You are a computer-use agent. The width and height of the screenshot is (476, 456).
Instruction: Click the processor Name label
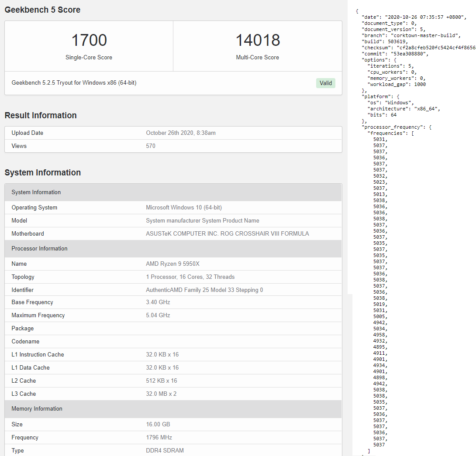pos(19,264)
